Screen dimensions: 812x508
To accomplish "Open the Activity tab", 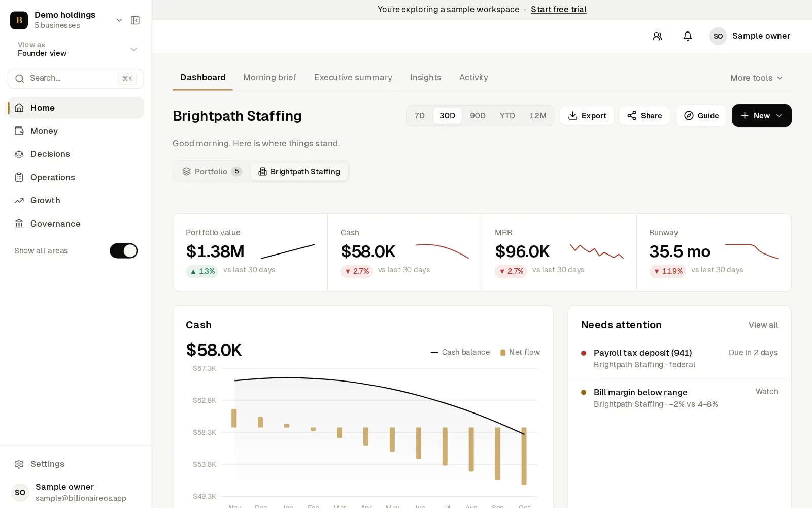I will (473, 78).
